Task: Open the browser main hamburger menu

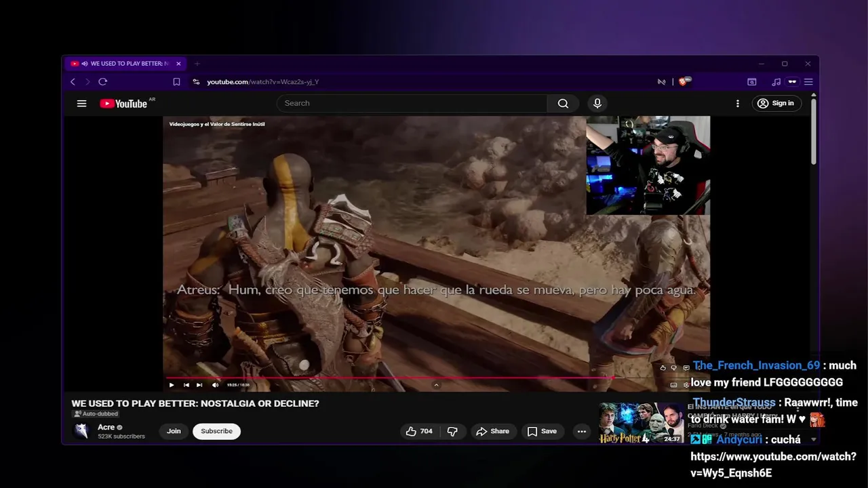Action: click(x=808, y=82)
